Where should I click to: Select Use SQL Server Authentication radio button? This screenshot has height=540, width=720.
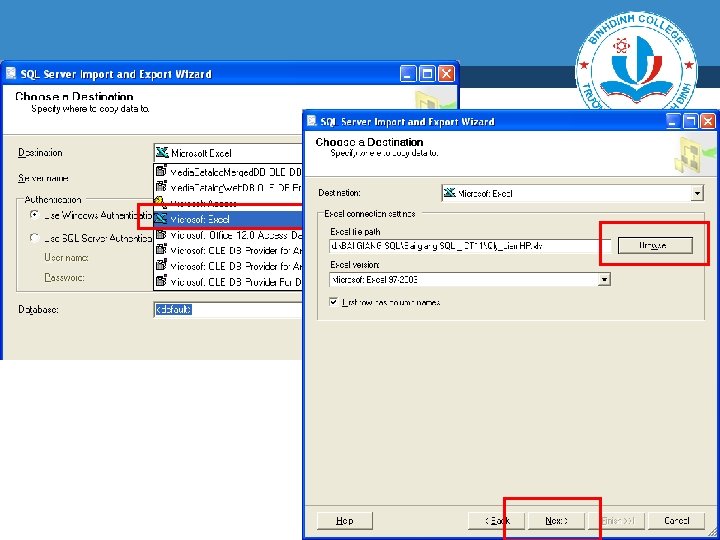point(34,238)
